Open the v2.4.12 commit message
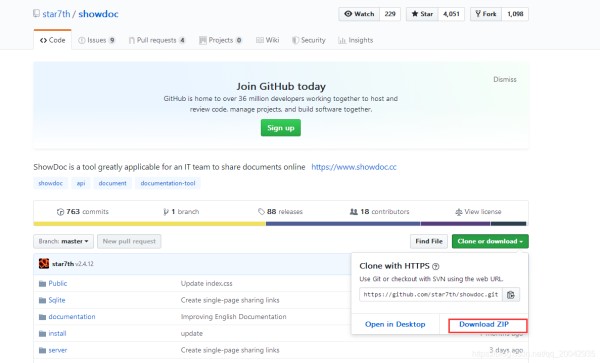Viewport: 600px width, 363px height. (85, 264)
